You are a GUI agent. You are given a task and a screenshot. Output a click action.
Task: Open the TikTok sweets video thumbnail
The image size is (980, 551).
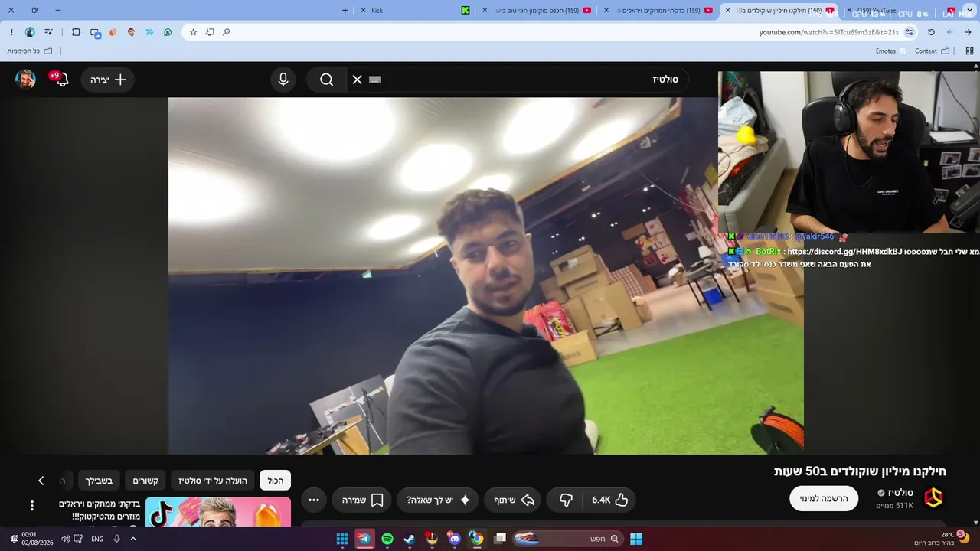218,512
